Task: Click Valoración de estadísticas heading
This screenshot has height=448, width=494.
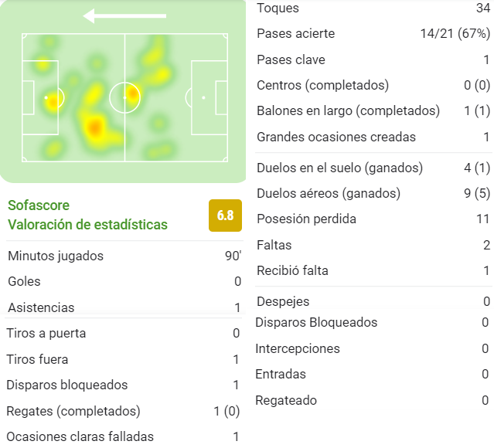Action: (x=87, y=225)
